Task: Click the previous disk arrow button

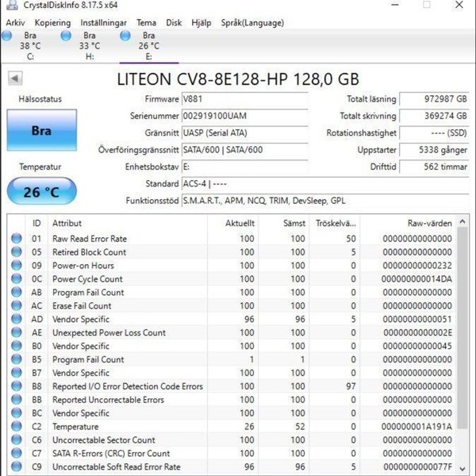Action: click(15, 79)
